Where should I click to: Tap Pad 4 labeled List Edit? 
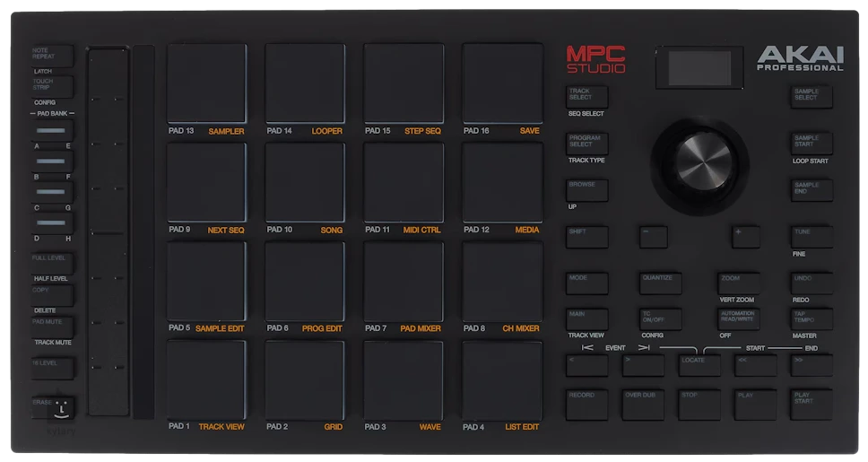tap(503, 380)
